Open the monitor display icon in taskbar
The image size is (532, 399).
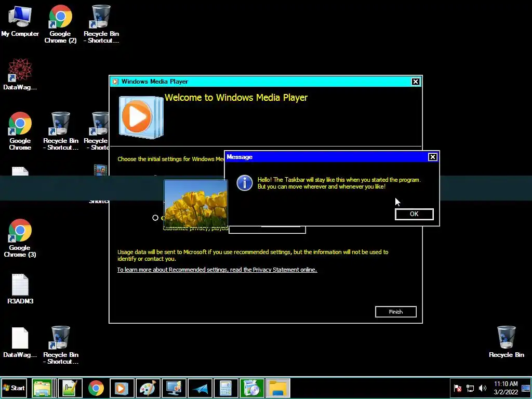[x=174, y=388]
